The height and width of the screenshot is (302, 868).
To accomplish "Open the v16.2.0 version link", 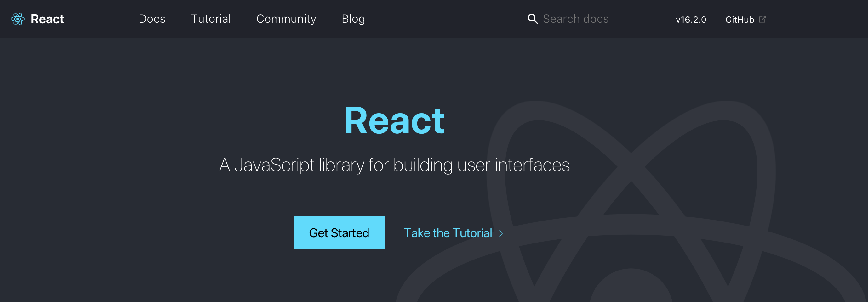I will [x=691, y=19].
